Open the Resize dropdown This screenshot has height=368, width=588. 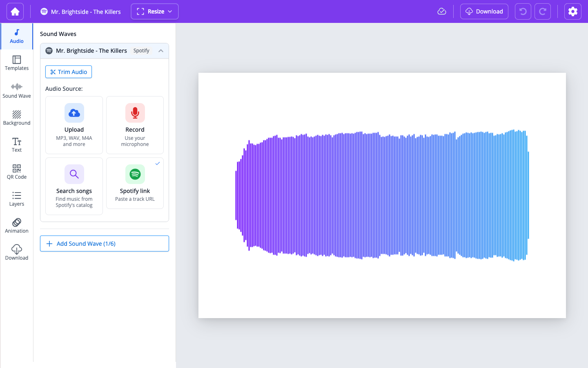(x=154, y=11)
